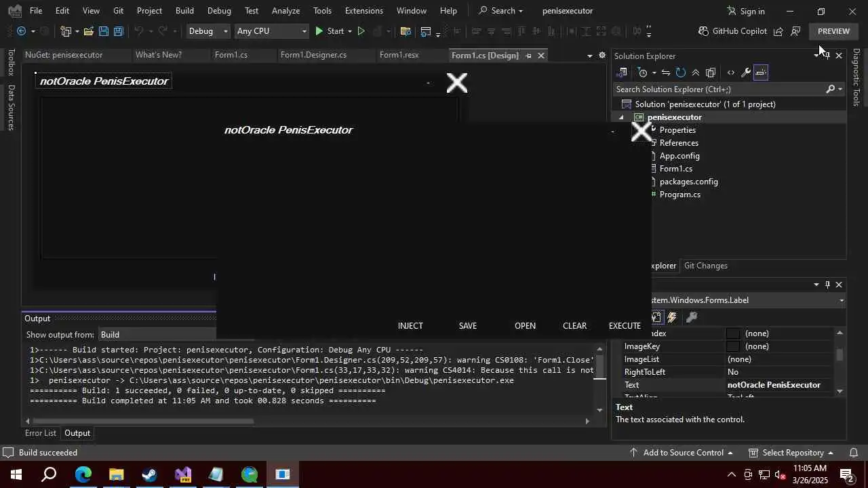This screenshot has height=488, width=868.
Task: Click the X close icon on designer form
Action: (x=457, y=83)
